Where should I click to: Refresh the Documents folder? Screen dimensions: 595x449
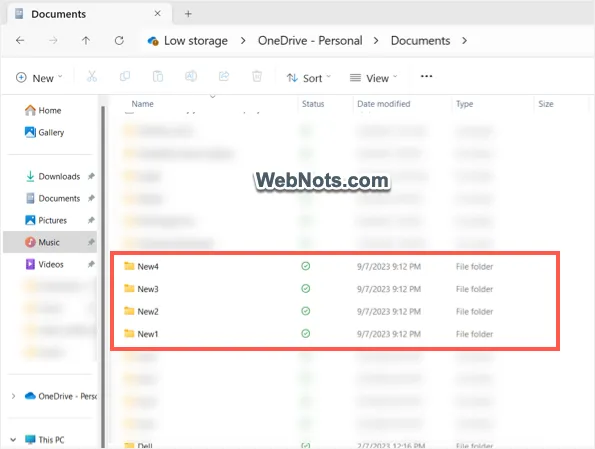(x=119, y=40)
